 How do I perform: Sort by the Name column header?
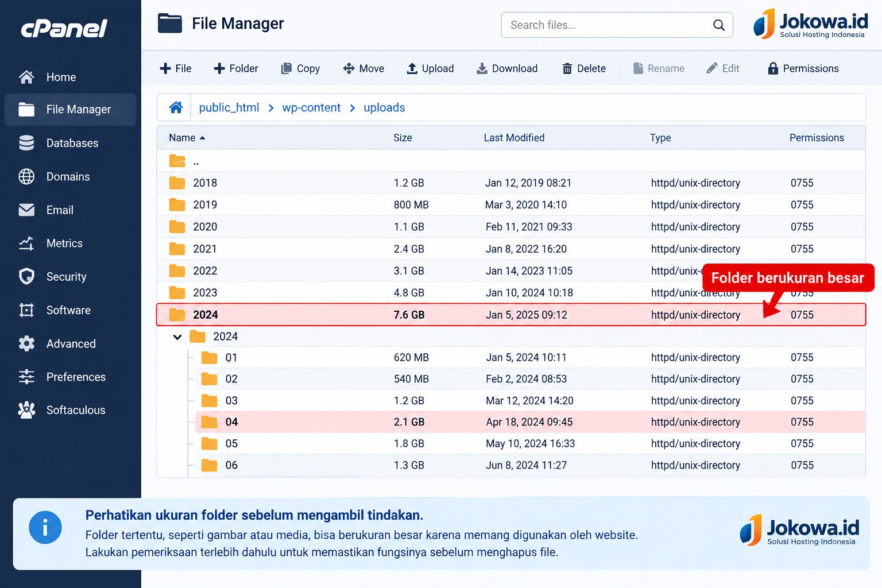click(187, 138)
